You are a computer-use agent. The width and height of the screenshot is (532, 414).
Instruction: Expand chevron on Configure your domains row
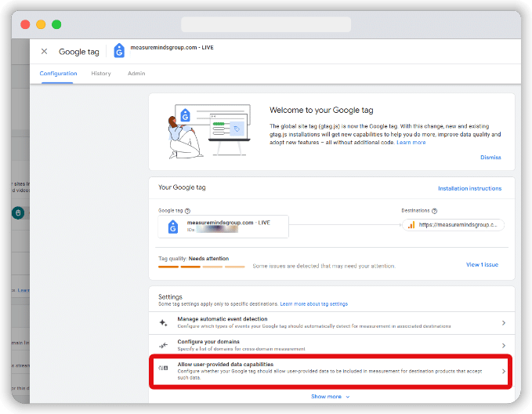pos(504,346)
